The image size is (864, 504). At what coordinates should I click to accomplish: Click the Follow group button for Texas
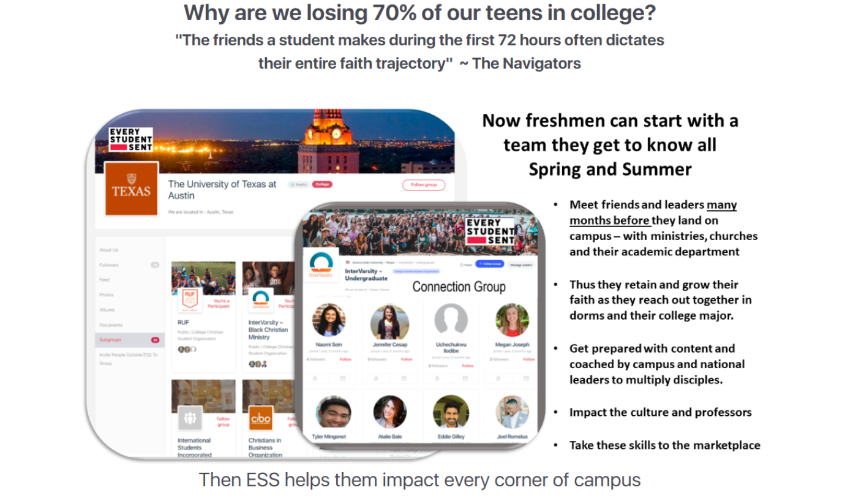pyautogui.click(x=424, y=185)
